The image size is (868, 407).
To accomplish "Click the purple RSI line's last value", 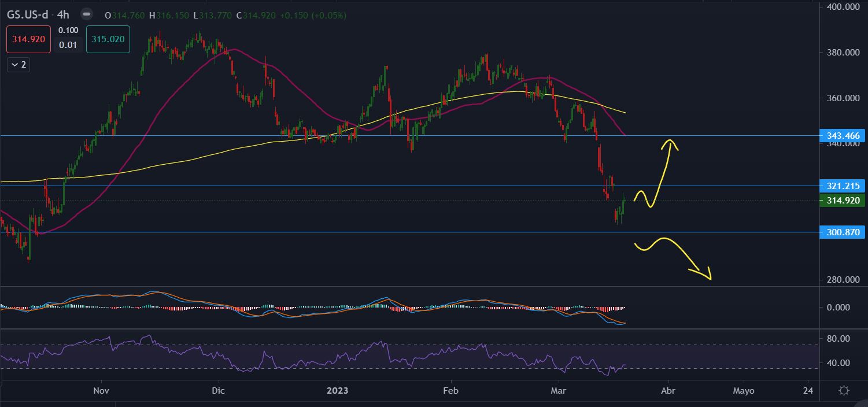I will (x=625, y=365).
